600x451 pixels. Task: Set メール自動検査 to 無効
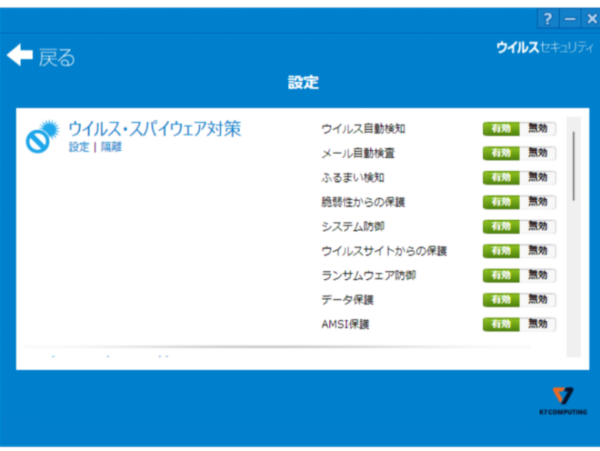[x=539, y=153]
